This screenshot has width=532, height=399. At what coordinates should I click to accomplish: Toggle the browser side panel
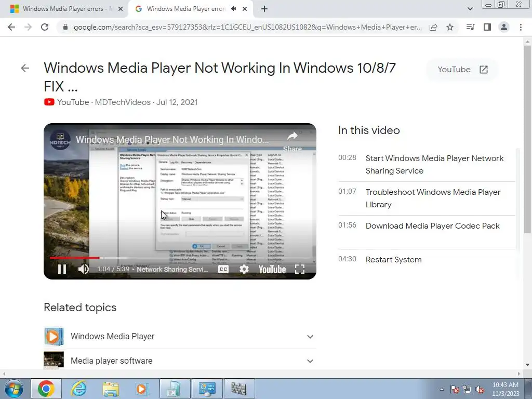487,27
